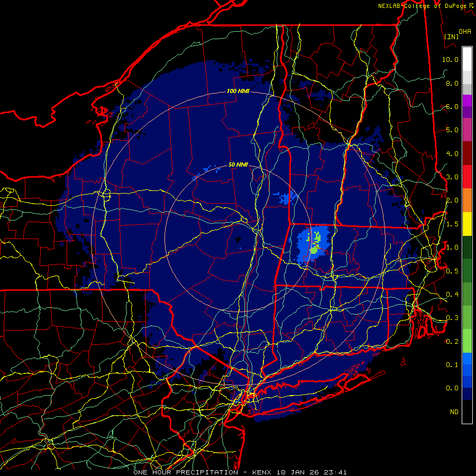The width and height of the screenshot is (476, 476).
Task: Click the "0.1" legend value
Action: pos(452,364)
